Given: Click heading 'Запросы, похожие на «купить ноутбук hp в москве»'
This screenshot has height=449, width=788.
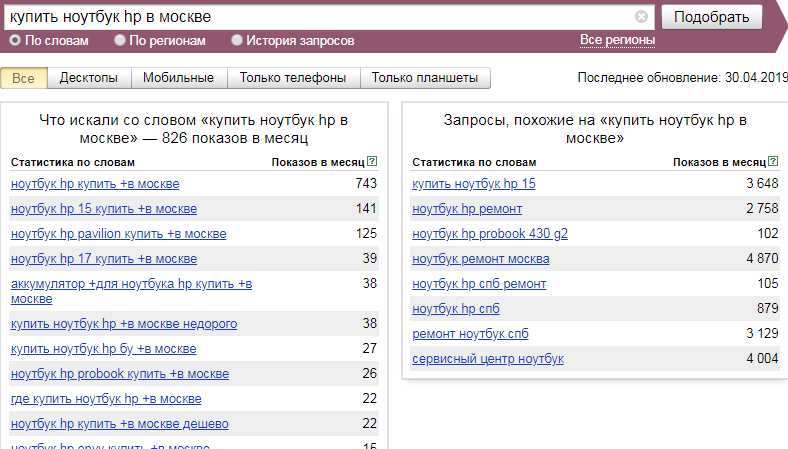Looking at the screenshot, I should (x=595, y=129).
